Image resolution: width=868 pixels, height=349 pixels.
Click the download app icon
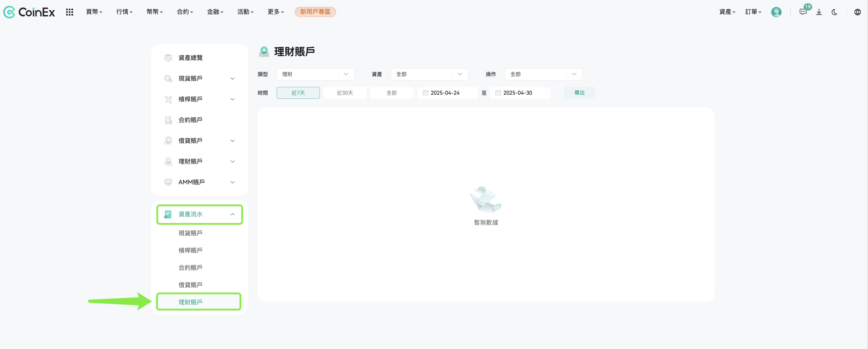tap(819, 12)
